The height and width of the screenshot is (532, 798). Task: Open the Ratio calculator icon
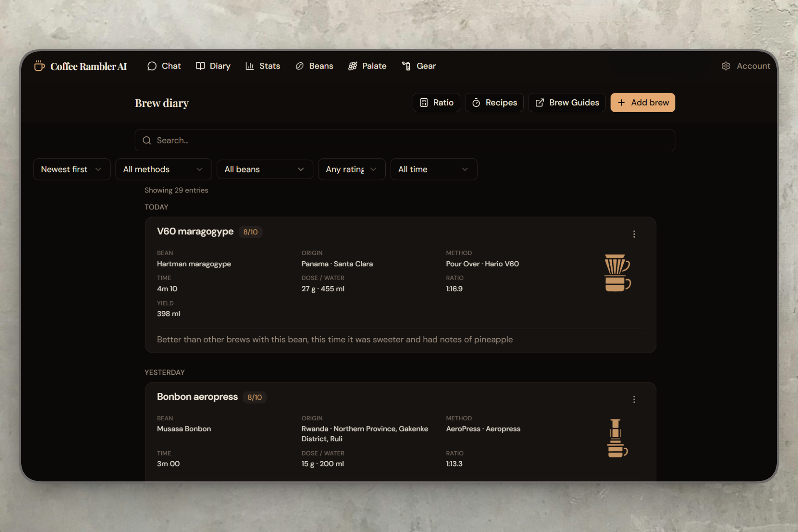(424, 102)
